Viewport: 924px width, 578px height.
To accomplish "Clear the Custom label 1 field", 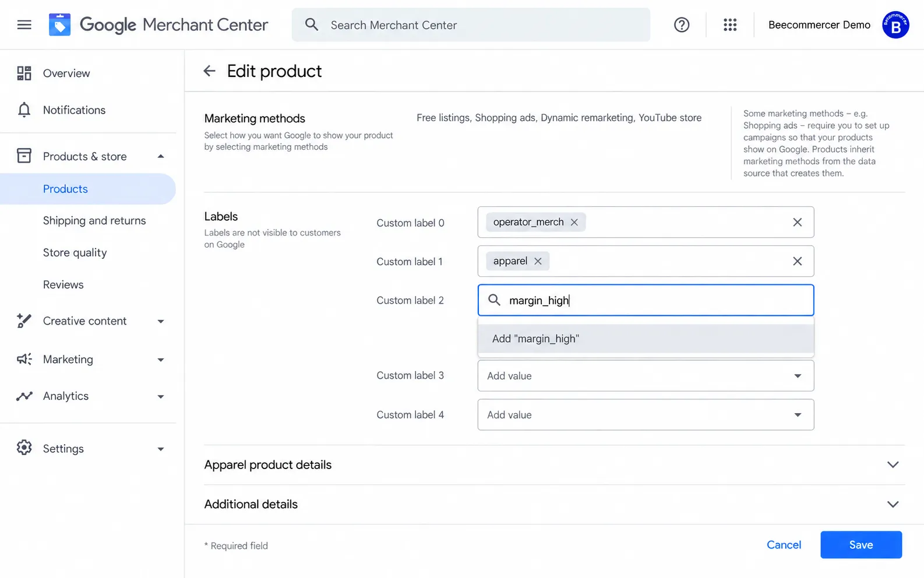I will (x=798, y=261).
